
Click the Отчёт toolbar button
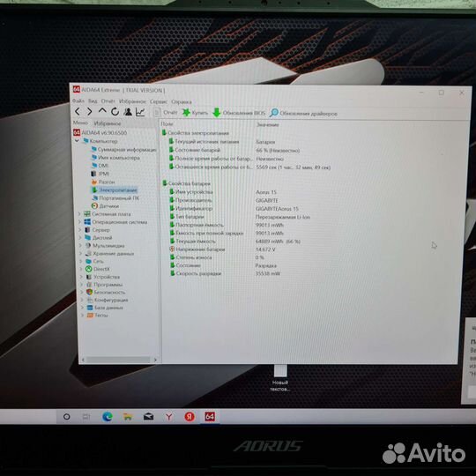[166, 113]
